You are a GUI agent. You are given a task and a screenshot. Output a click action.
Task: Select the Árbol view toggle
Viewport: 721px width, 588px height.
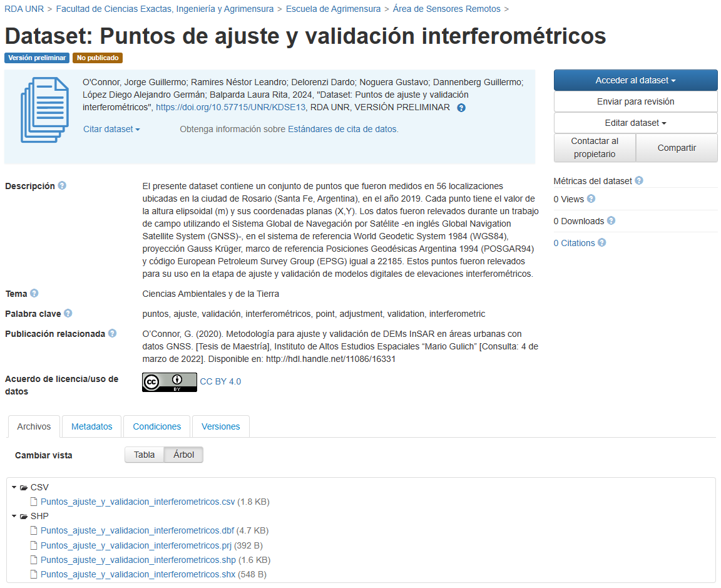click(x=183, y=455)
